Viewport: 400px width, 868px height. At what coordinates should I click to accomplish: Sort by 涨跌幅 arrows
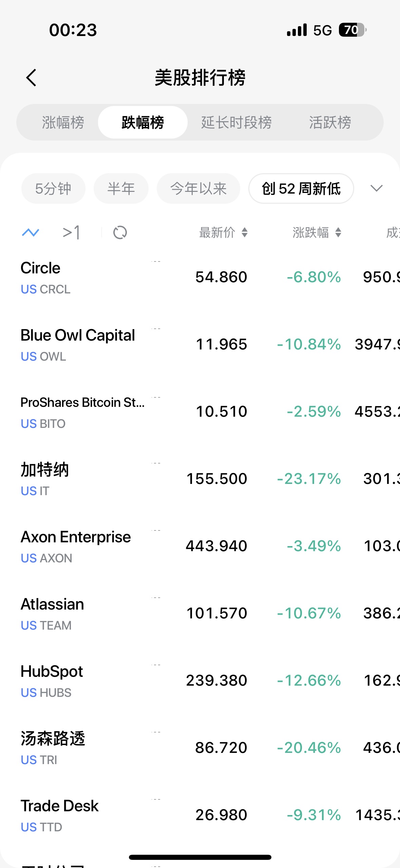tap(338, 233)
